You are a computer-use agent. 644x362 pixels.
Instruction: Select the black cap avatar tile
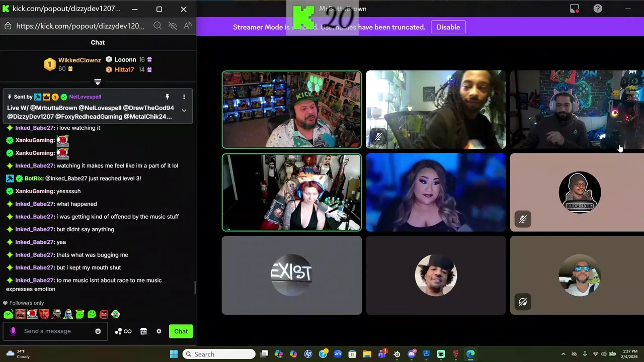(x=436, y=276)
